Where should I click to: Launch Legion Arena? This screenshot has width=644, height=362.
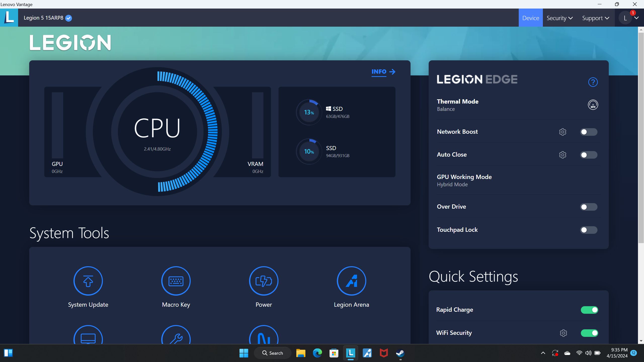click(351, 281)
